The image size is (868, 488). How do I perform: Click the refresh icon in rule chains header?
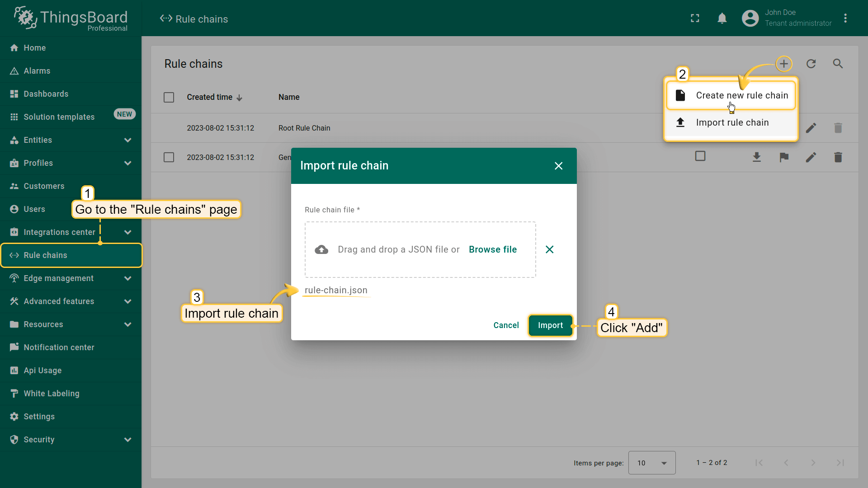811,64
